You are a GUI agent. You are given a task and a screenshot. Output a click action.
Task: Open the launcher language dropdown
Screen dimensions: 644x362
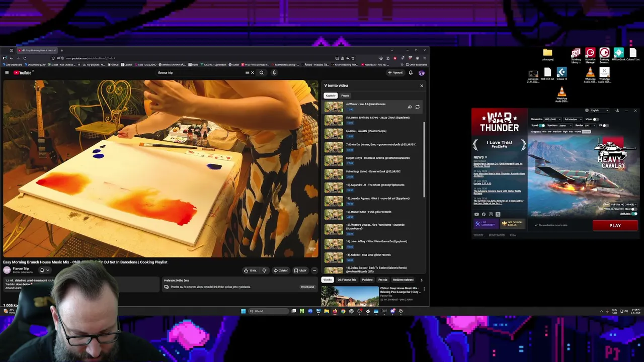600,111
